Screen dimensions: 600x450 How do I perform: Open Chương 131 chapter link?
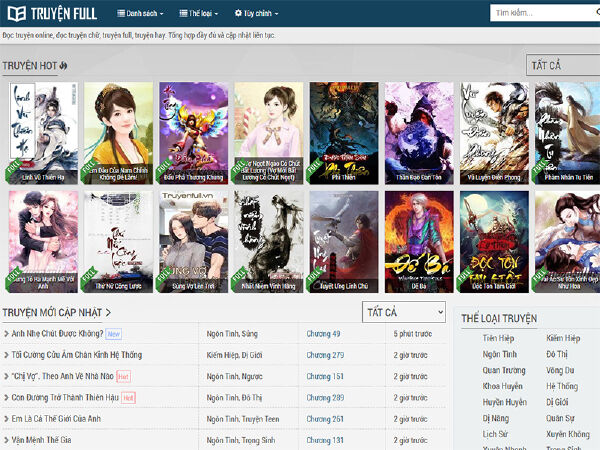pyautogui.click(x=325, y=440)
